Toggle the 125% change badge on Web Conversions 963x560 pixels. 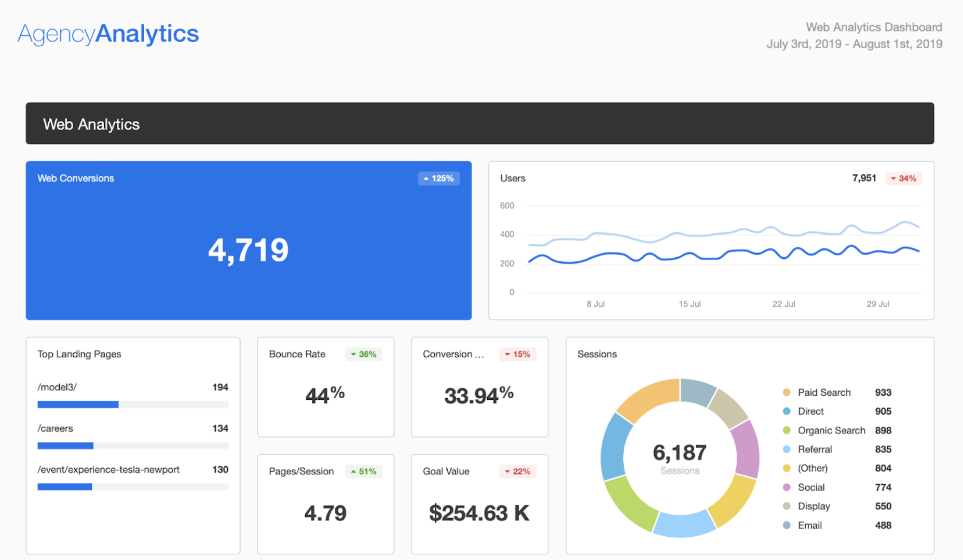pyautogui.click(x=438, y=178)
